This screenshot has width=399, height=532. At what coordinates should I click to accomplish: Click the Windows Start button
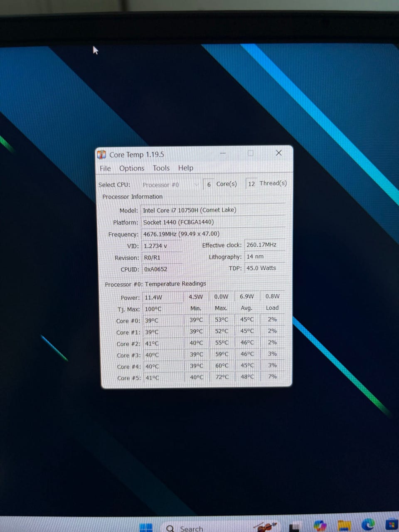146,527
